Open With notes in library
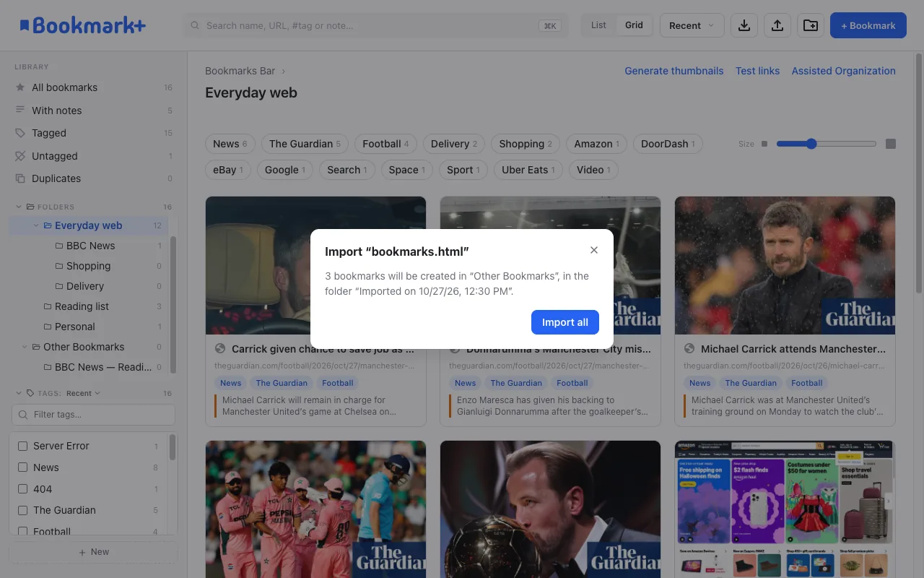The width and height of the screenshot is (924, 578). [93, 111]
